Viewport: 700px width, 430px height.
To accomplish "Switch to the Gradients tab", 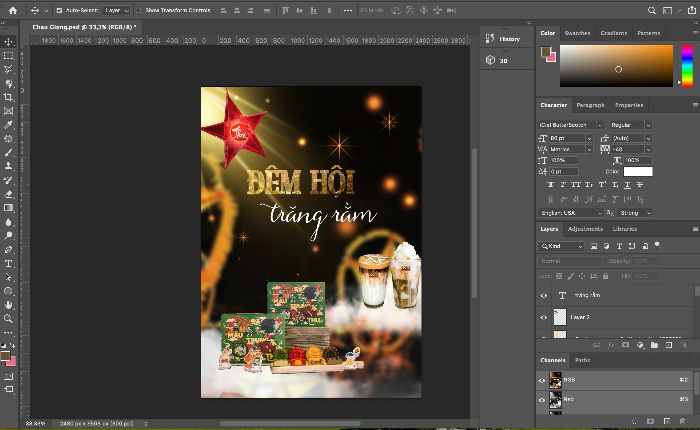I will (613, 33).
